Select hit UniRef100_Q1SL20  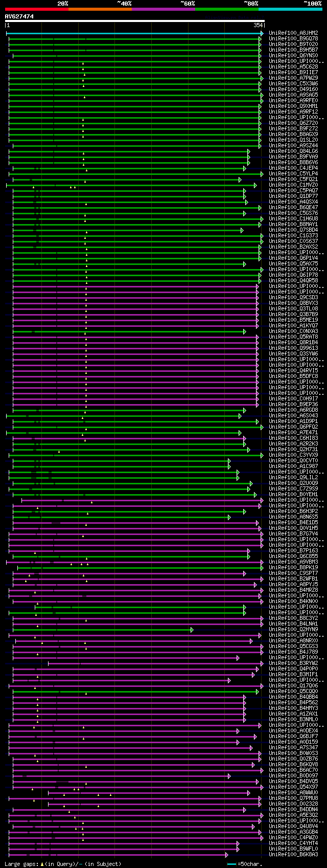(x=293, y=140)
